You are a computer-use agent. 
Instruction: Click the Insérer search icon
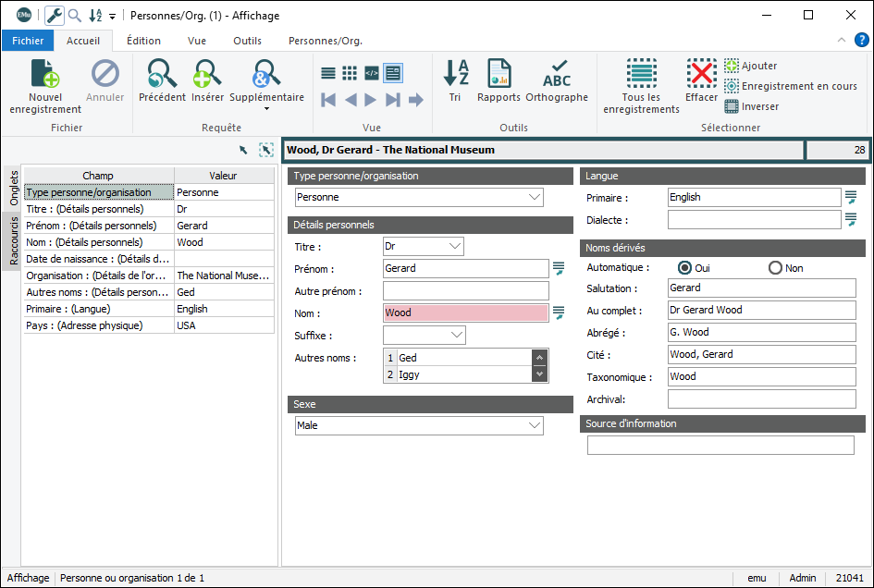[207, 74]
